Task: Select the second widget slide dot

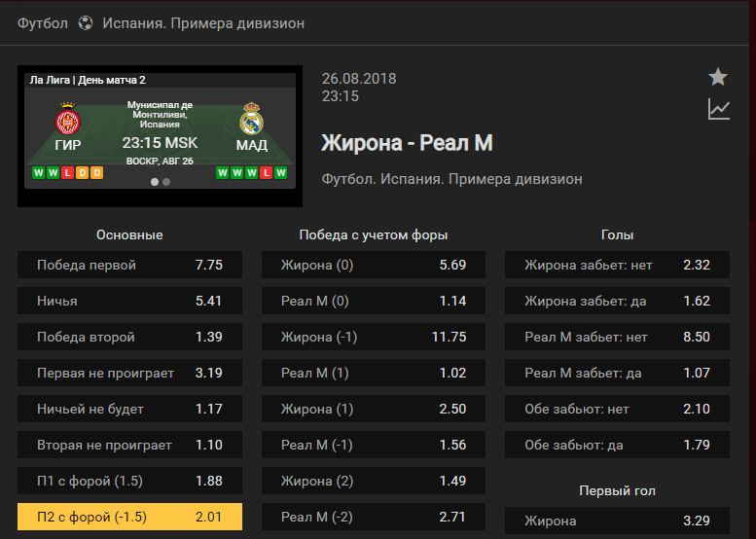Action: coord(166,182)
